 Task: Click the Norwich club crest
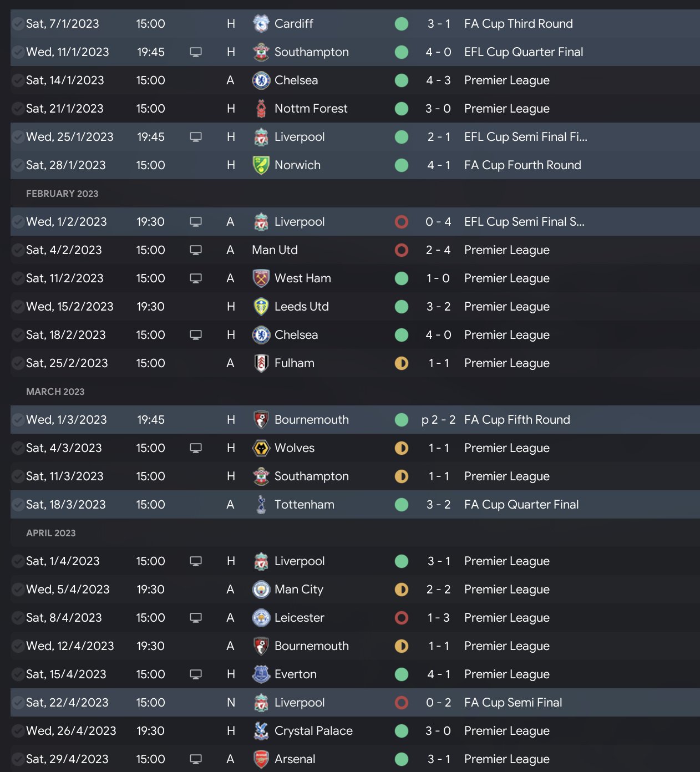(x=261, y=165)
